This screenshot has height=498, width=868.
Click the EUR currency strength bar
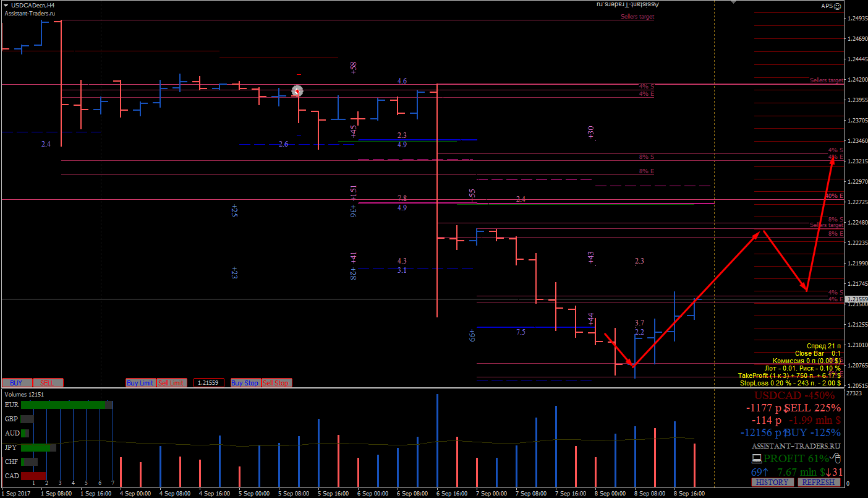pyautogui.click(x=67, y=405)
